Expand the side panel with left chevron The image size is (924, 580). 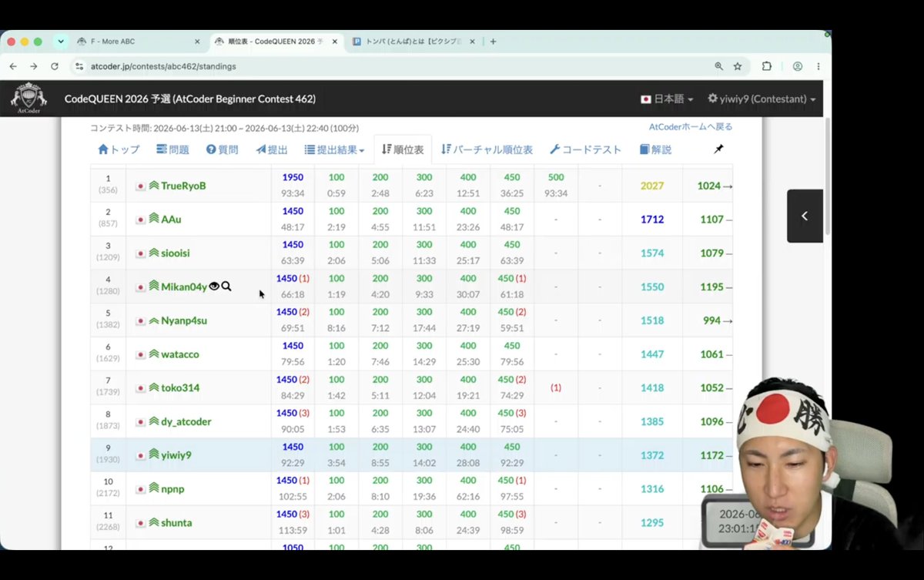pyautogui.click(x=805, y=216)
